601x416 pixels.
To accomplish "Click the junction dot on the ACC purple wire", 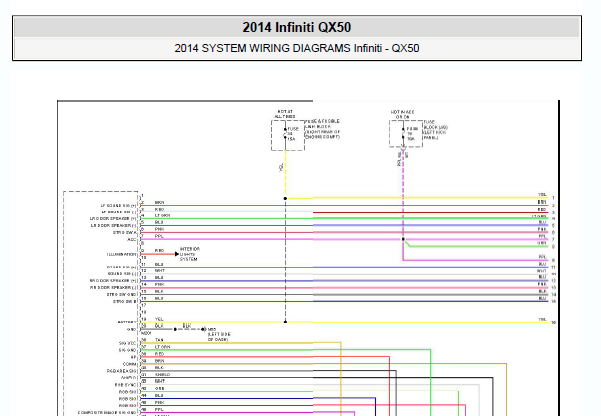I will click(403, 239).
